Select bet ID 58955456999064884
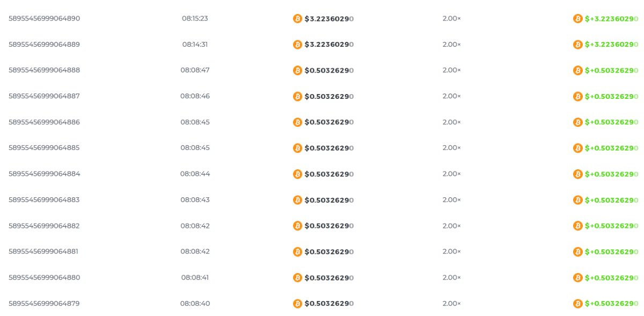The image size is (644, 316). coord(44,174)
